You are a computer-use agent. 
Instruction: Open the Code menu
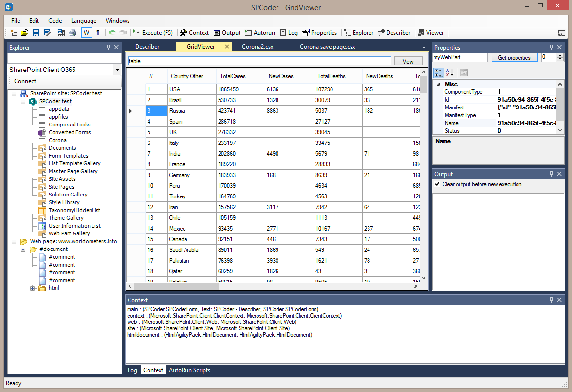[55, 21]
